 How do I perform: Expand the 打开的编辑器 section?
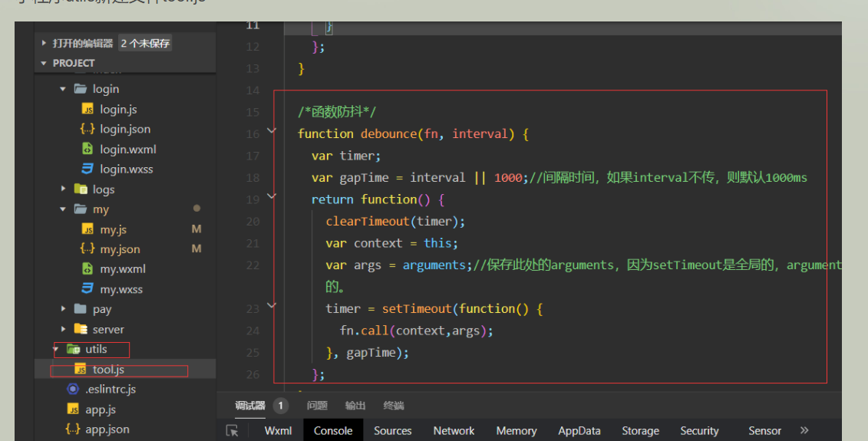click(44, 43)
